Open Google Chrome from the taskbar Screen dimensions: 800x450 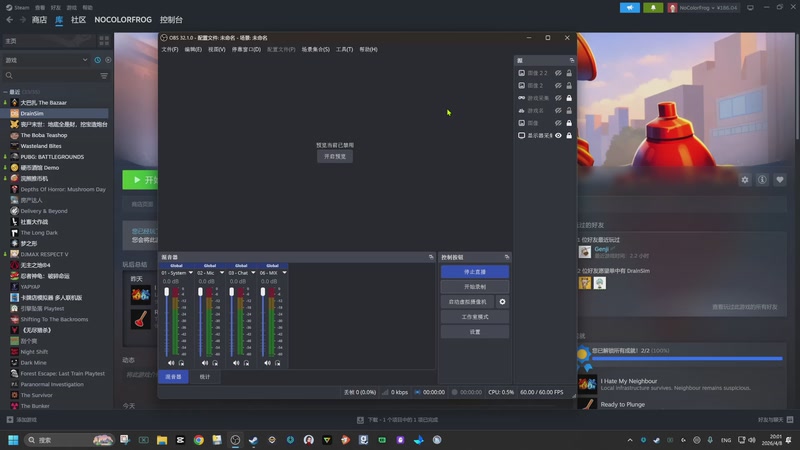tap(198, 440)
